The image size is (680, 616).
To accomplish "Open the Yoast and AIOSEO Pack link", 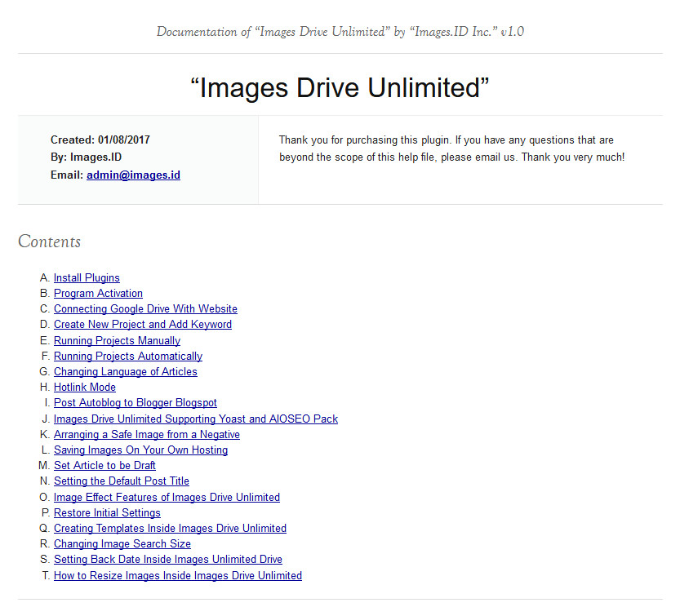I will (196, 419).
